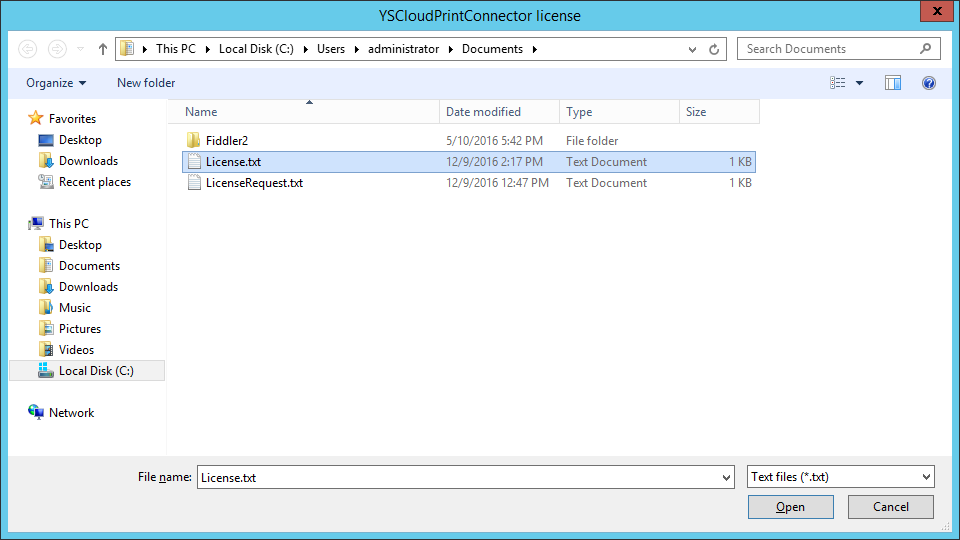Expand the File name history dropdown

point(726,478)
